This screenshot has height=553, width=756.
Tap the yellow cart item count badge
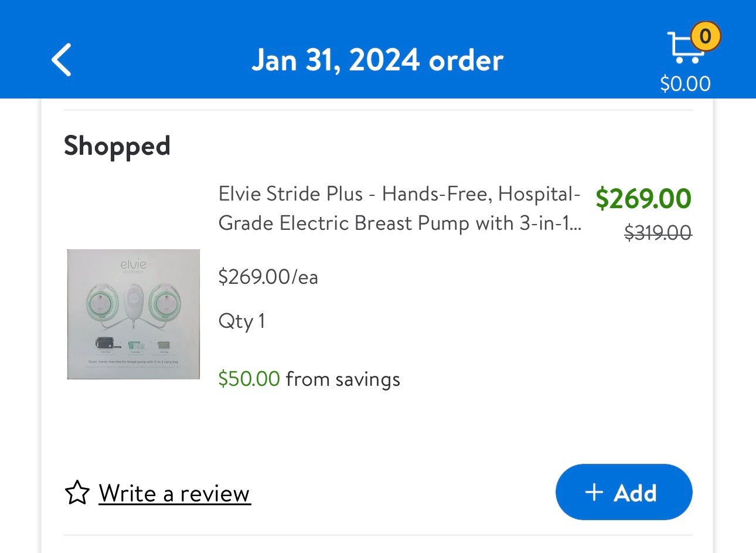pyautogui.click(x=705, y=37)
